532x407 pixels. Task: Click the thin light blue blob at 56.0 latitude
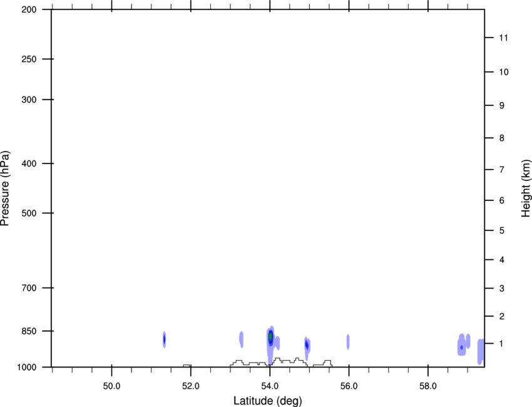[348, 342]
